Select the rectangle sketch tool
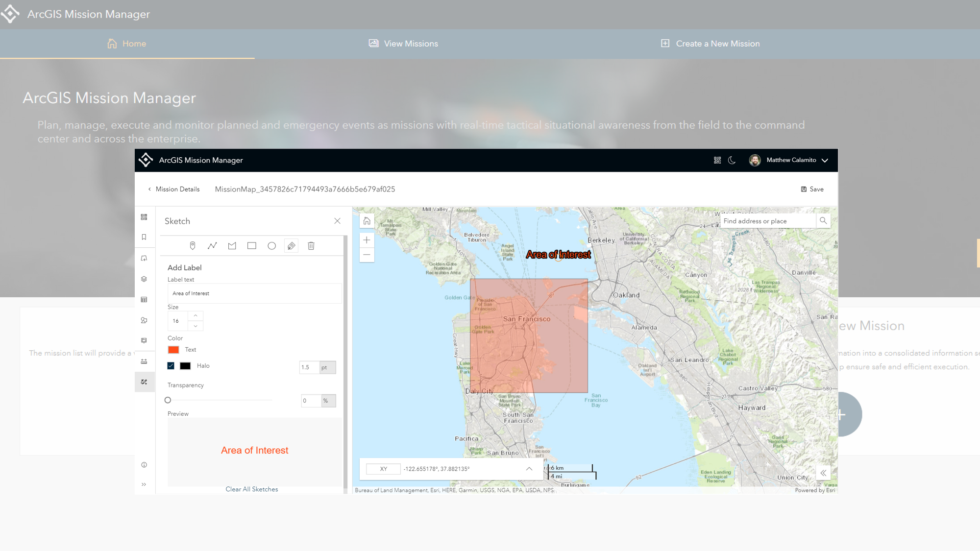980x551 pixels. [x=251, y=245]
